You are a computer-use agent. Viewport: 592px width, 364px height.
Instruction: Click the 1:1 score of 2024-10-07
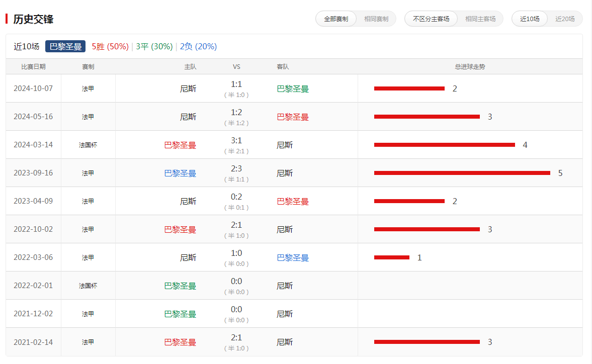click(x=236, y=84)
